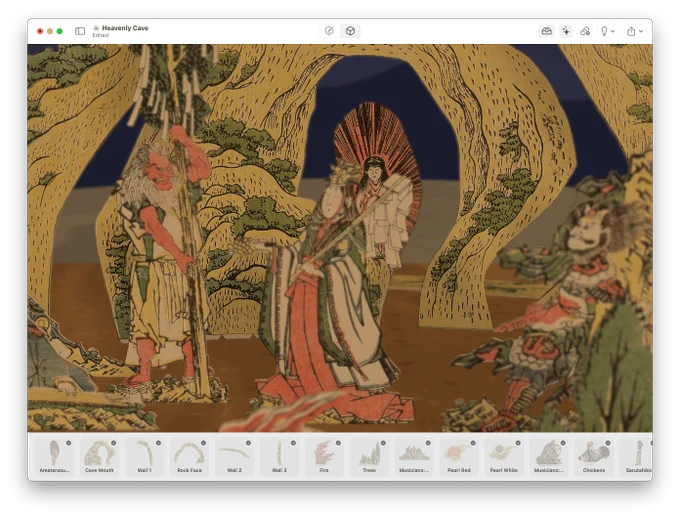The width and height of the screenshot is (680, 517).
Task: Select the Chickens thumbnail
Action: coord(594,456)
